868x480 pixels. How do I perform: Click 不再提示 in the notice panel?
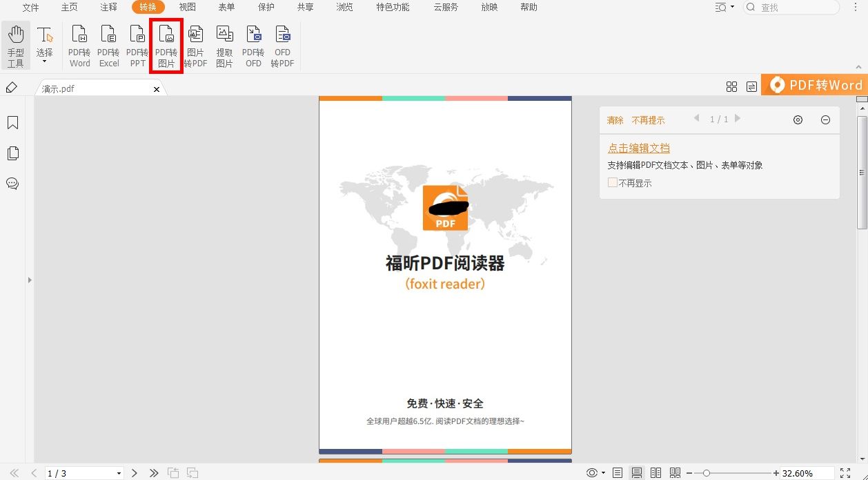(x=648, y=119)
